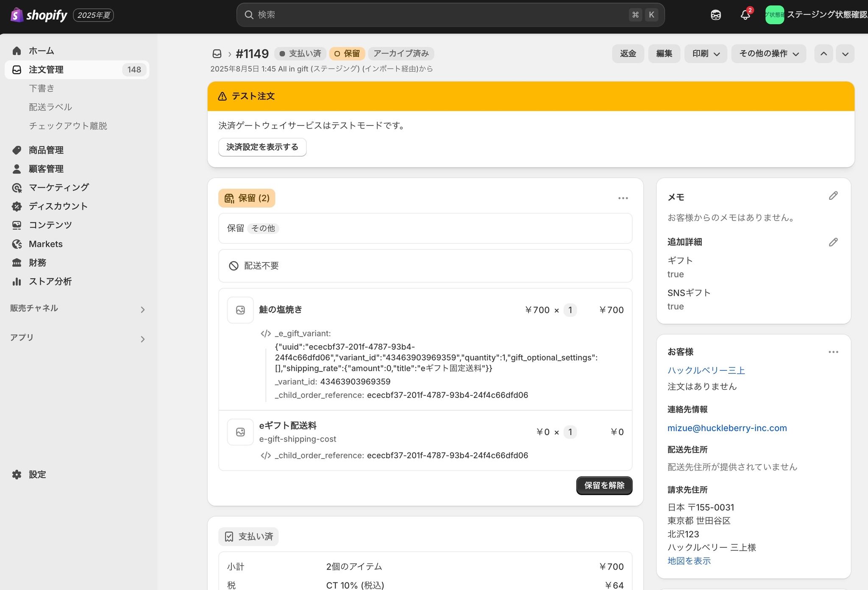Screen dimensions: 868x590
Task: Click the orders breadcrumb icon beside #1149
Action: pos(217,54)
